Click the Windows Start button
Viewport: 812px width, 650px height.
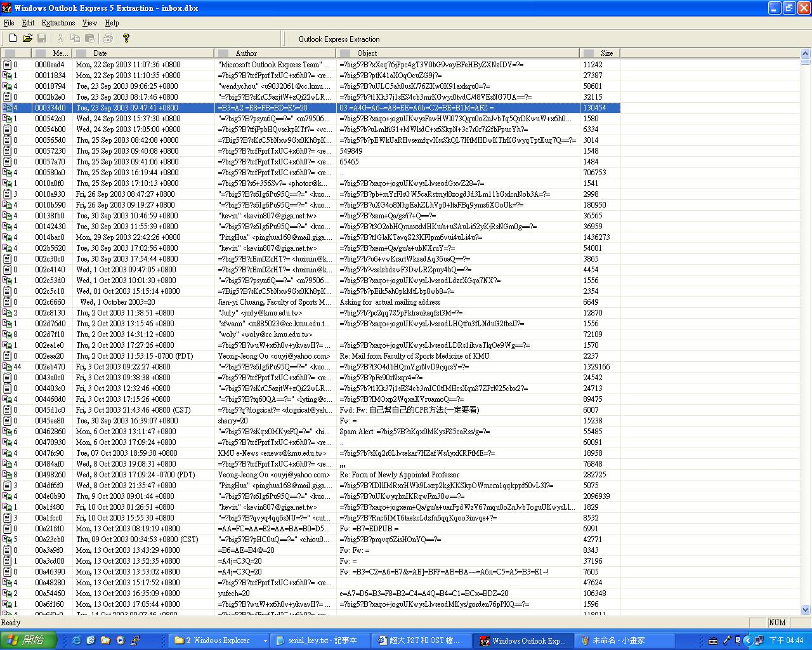tap(29, 640)
